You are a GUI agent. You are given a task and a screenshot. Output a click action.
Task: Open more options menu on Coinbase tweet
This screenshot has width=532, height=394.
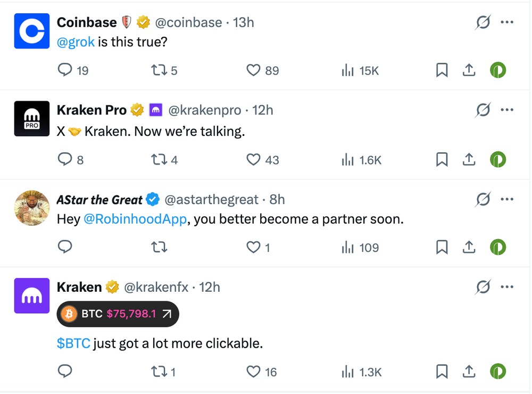507,22
